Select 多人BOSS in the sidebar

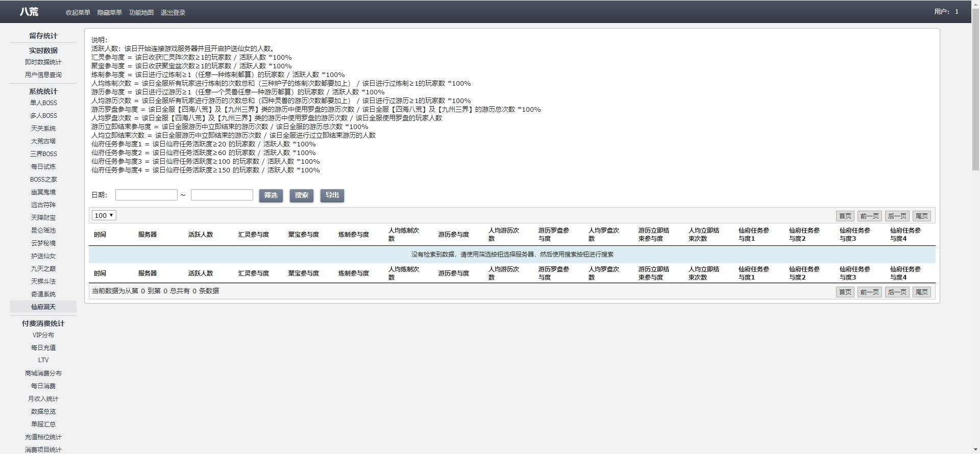tap(43, 116)
